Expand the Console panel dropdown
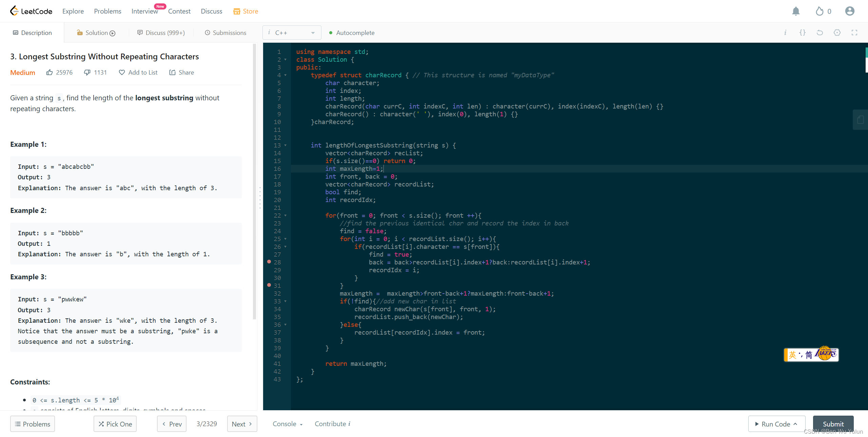868x437 pixels. [x=288, y=424]
